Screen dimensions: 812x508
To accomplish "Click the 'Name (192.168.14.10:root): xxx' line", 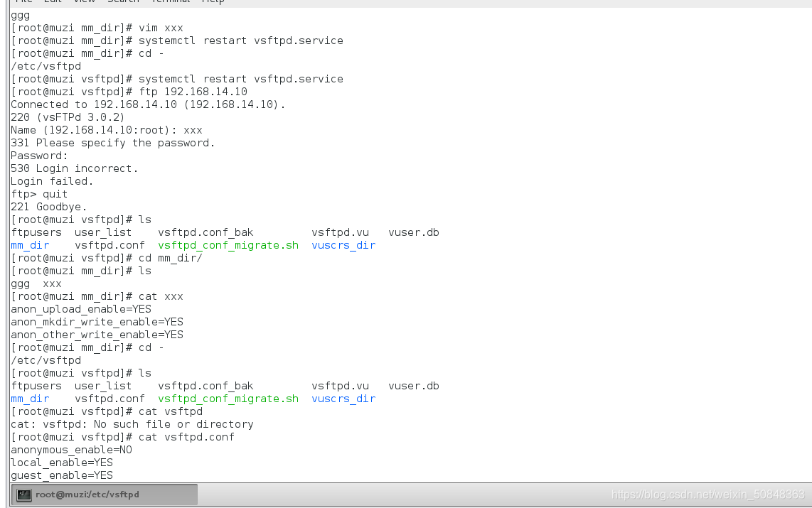I will (107, 130).
